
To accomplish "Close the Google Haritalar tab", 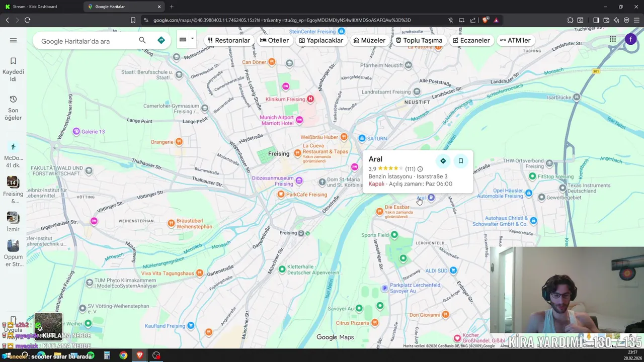I will pos(159,7).
